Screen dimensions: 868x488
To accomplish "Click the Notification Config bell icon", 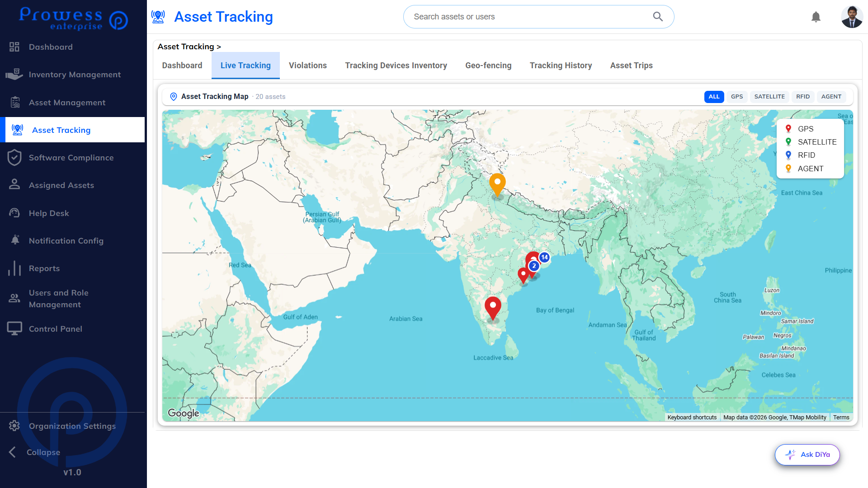I will pos(15,240).
